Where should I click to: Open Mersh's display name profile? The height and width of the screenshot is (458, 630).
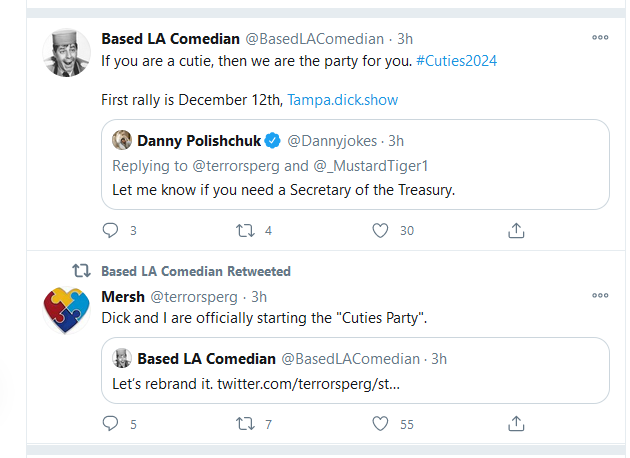[123, 296]
